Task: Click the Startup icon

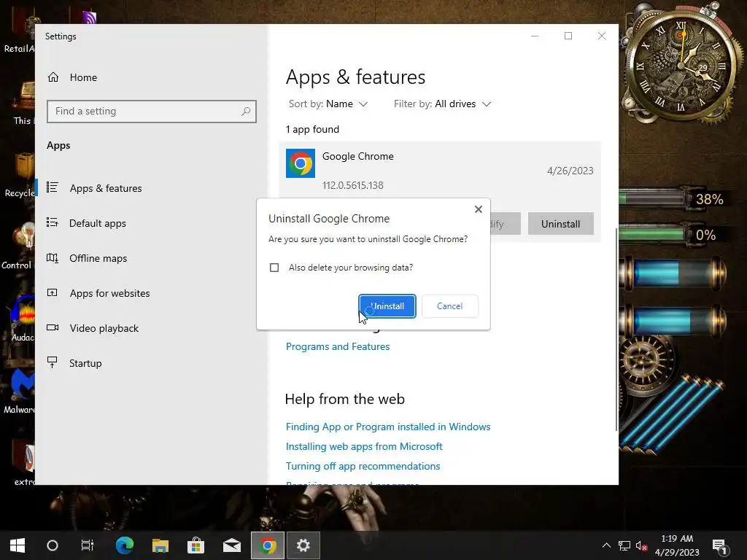Action: [x=53, y=362]
